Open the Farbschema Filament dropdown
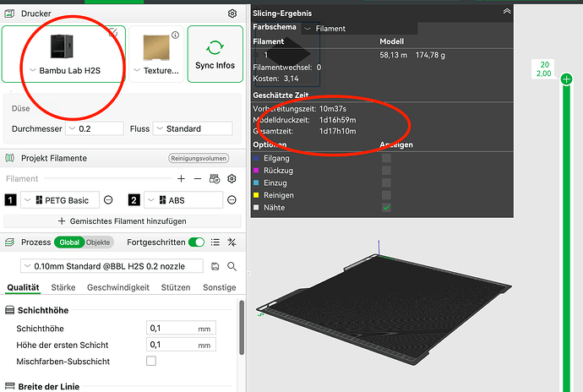Viewport: 583px width, 392px height. 359,29
